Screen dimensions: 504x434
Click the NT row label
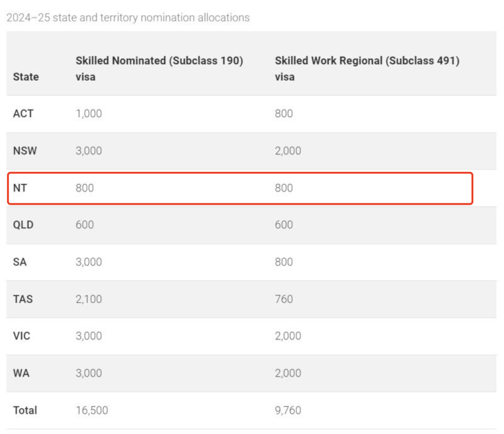pos(20,188)
